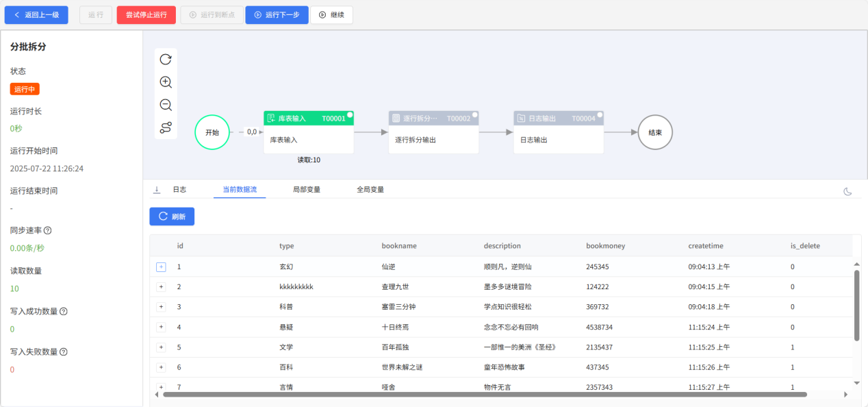The height and width of the screenshot is (407, 868).
Task: Click the start time 2025-07-22 11:26:24
Action: (x=47, y=169)
